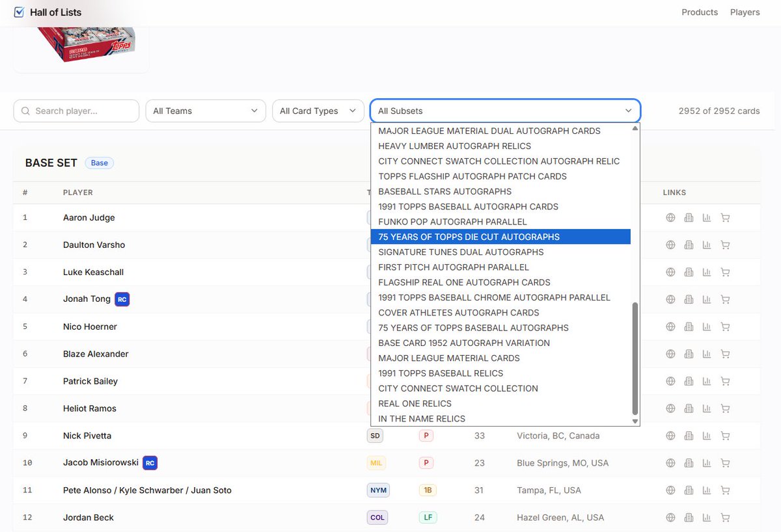Open the All Teams dropdown
Image resolution: width=781 pixels, height=532 pixels.
(x=206, y=111)
